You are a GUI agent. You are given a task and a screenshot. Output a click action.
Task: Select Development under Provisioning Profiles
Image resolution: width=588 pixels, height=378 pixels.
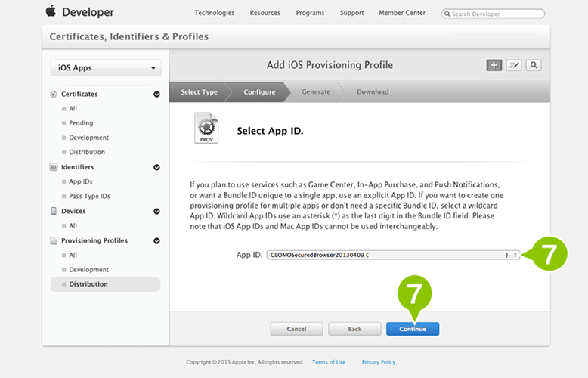(88, 270)
